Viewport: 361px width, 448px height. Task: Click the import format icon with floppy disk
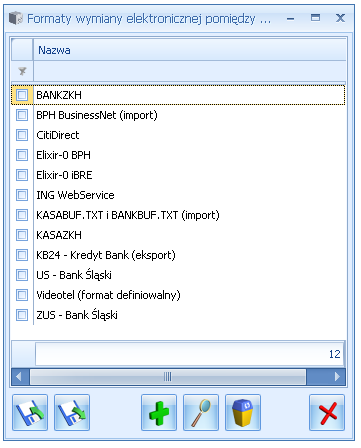point(30,412)
